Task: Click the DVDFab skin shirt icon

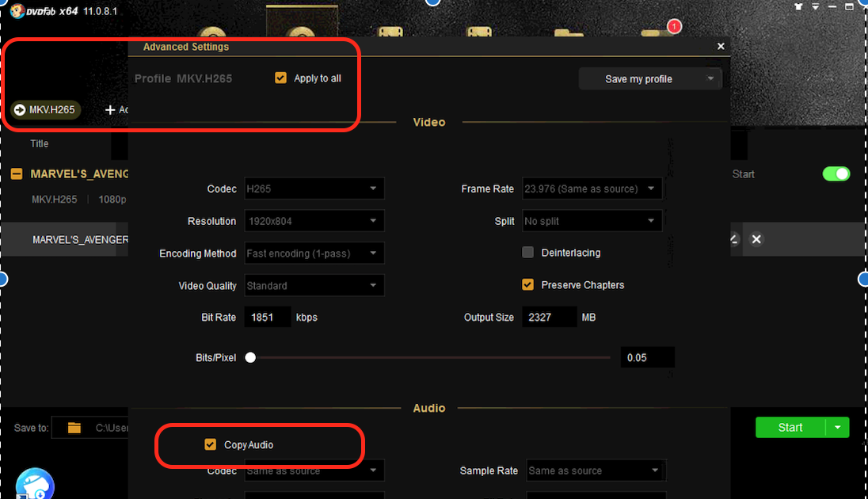Action: (798, 6)
